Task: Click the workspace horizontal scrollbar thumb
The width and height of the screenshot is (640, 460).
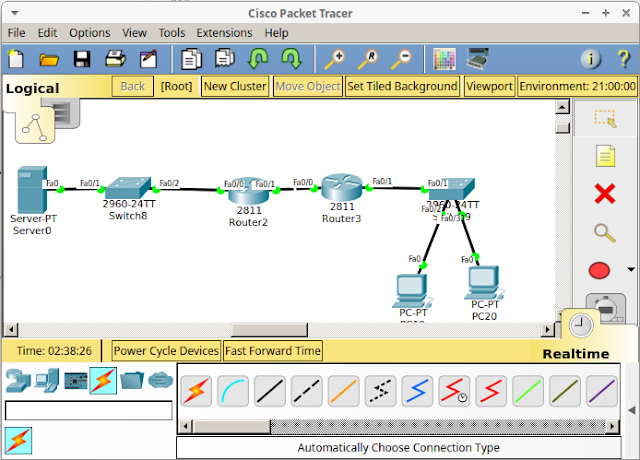Action: click(269, 329)
